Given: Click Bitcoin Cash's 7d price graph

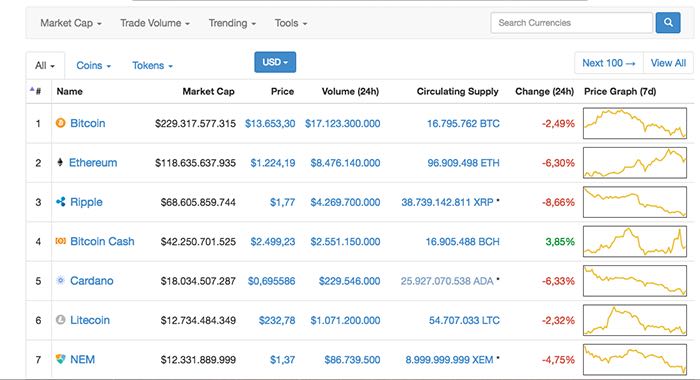Looking at the screenshot, I should click(635, 241).
